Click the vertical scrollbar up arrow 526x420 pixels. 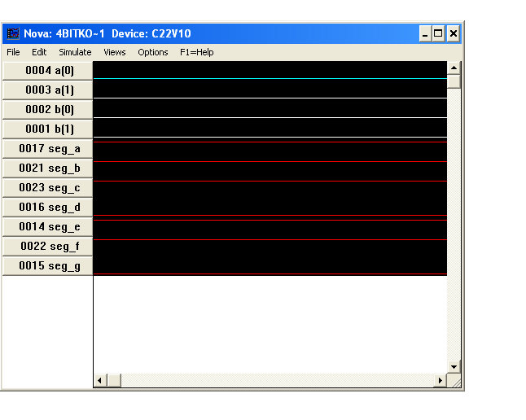(454, 67)
